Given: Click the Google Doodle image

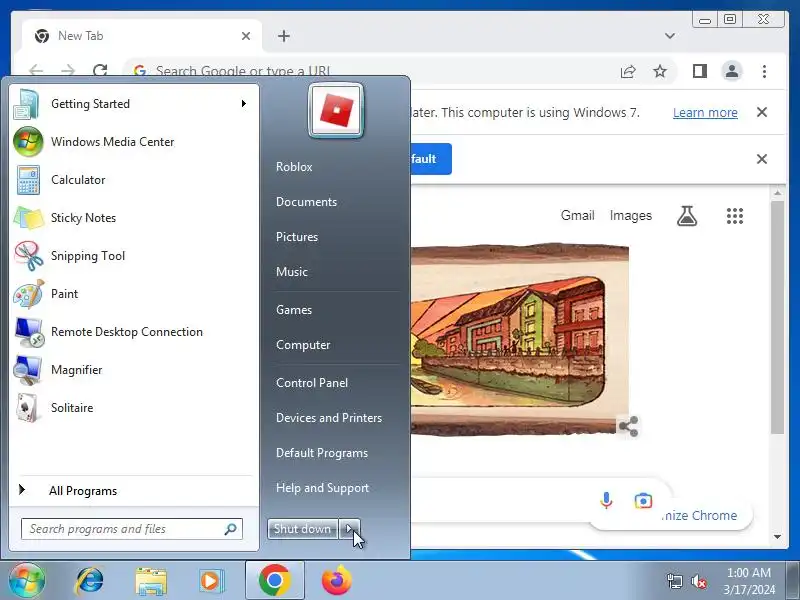Looking at the screenshot, I should point(519,340).
